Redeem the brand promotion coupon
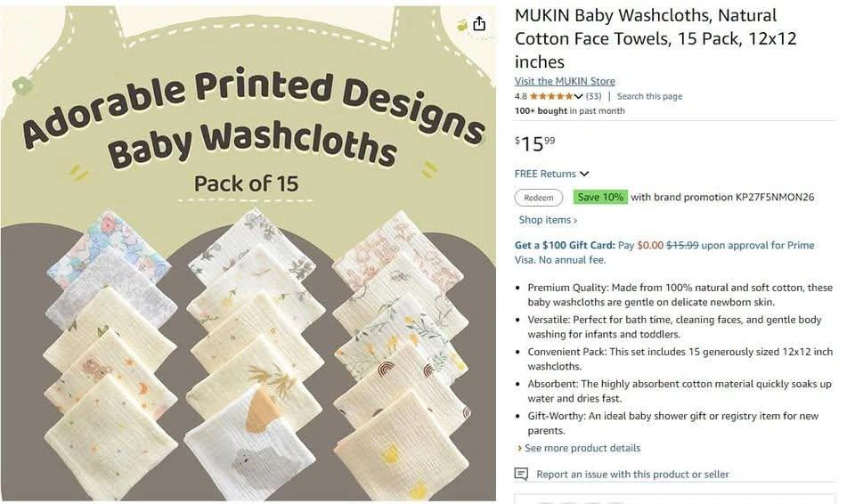 click(538, 198)
